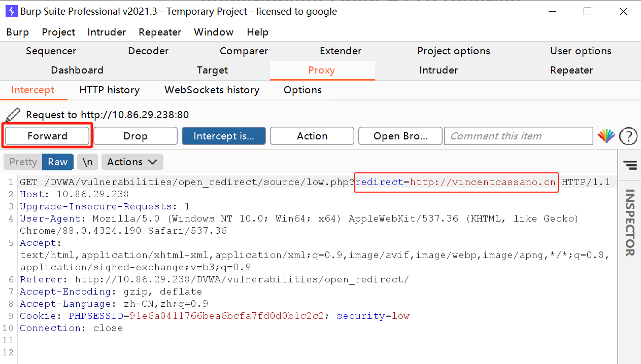Forward the intercepted request
This screenshot has height=364, width=641.
pyautogui.click(x=47, y=136)
